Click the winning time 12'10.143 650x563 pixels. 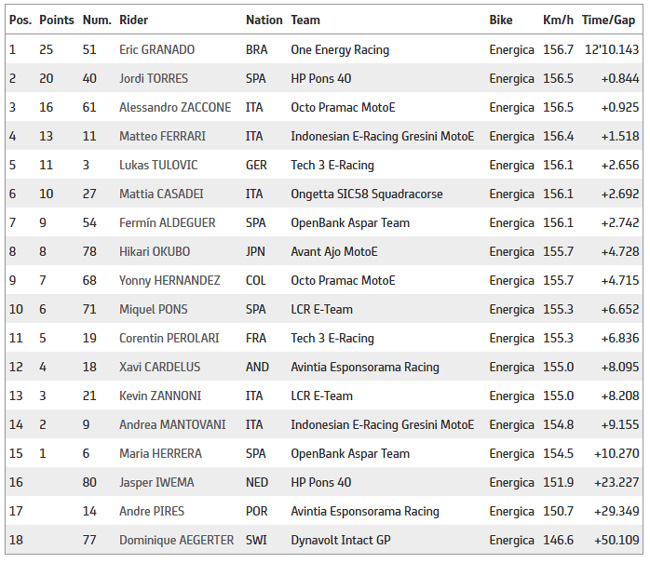click(x=610, y=50)
